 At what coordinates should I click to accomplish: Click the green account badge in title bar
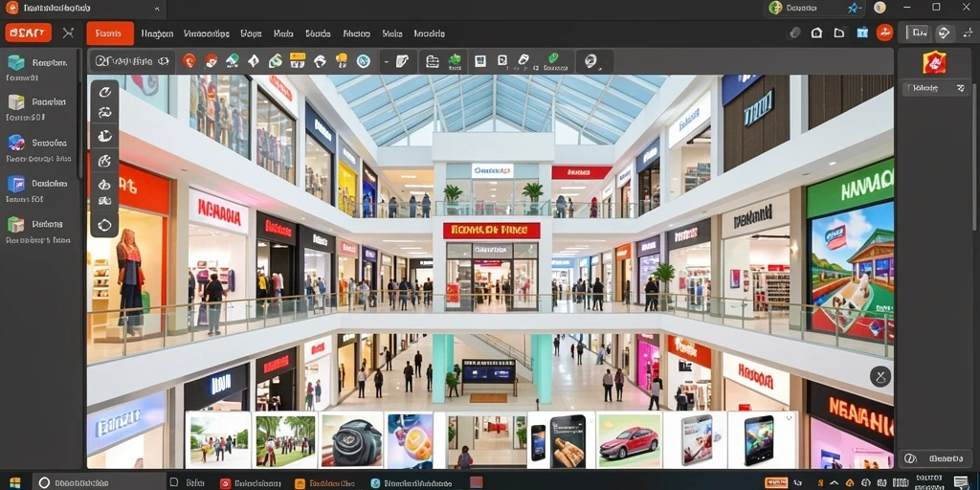click(775, 8)
